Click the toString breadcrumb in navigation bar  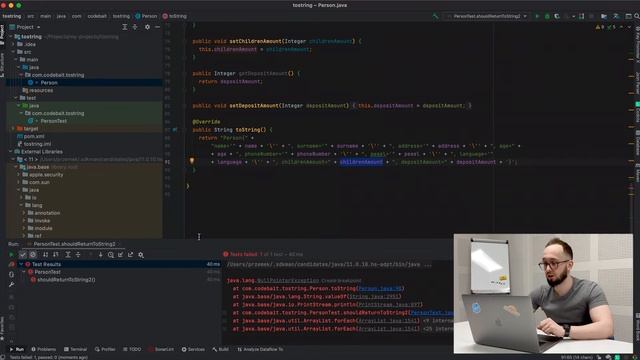[x=175, y=16]
